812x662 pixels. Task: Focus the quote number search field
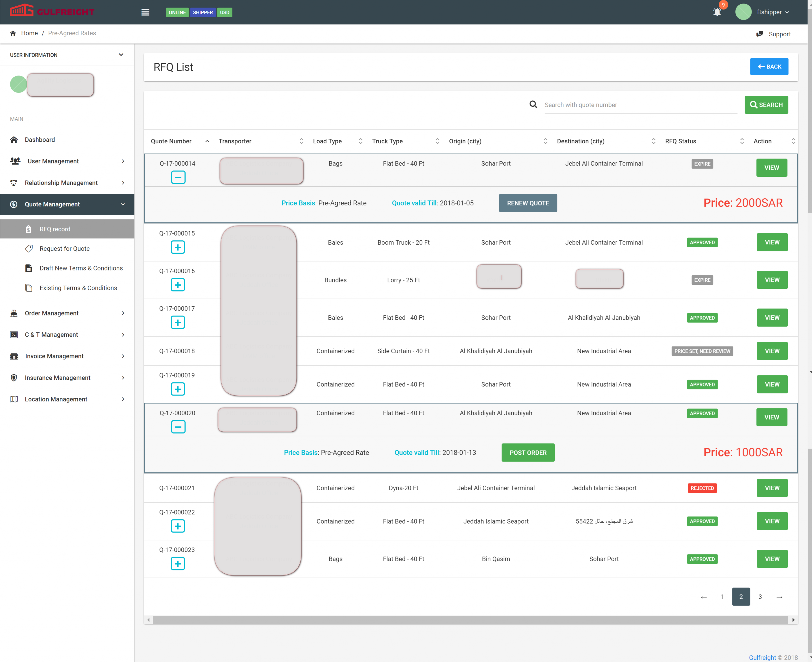[x=640, y=105]
